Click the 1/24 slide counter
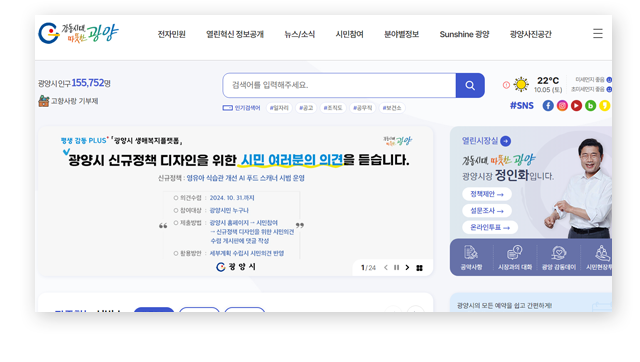 (x=368, y=268)
